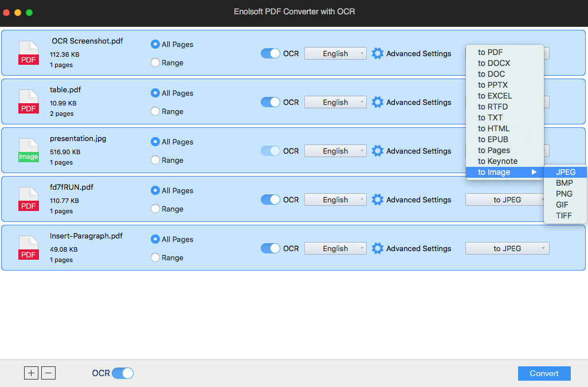Choose to PDF from format menu

[505, 52]
